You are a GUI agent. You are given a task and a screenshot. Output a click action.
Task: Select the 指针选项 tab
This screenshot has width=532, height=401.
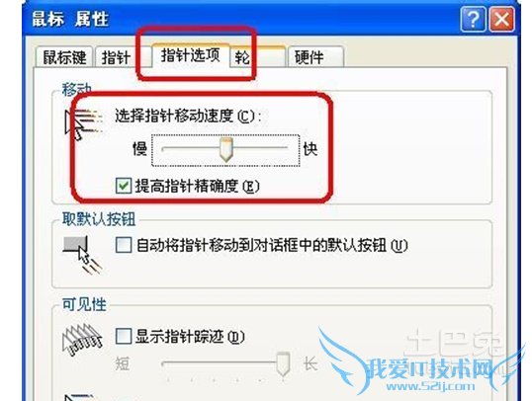tap(191, 55)
